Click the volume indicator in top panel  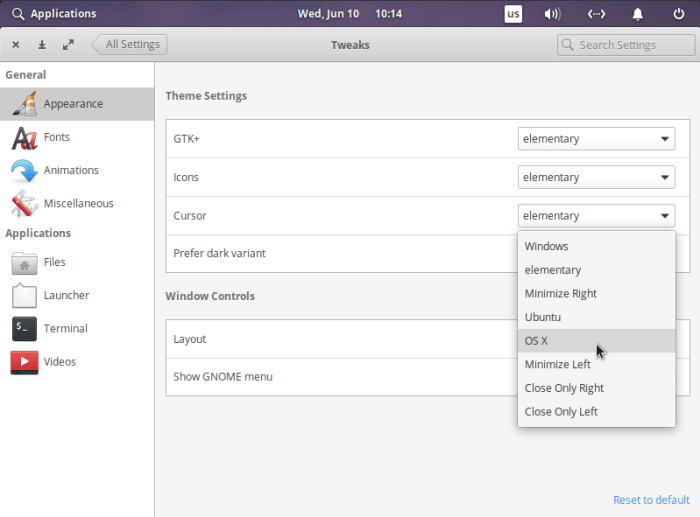(x=552, y=14)
